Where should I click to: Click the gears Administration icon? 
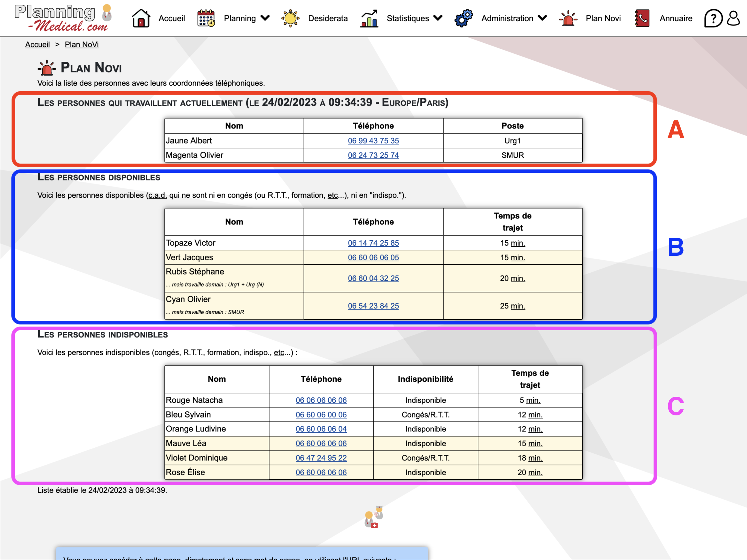click(x=464, y=18)
